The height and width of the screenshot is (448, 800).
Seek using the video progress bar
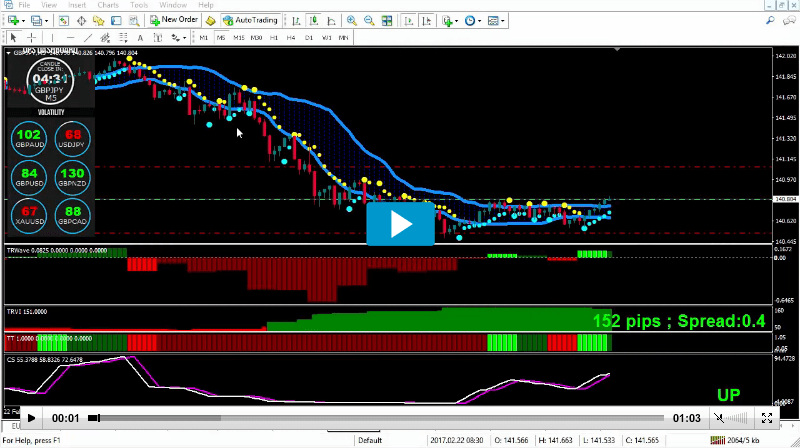[376, 418]
